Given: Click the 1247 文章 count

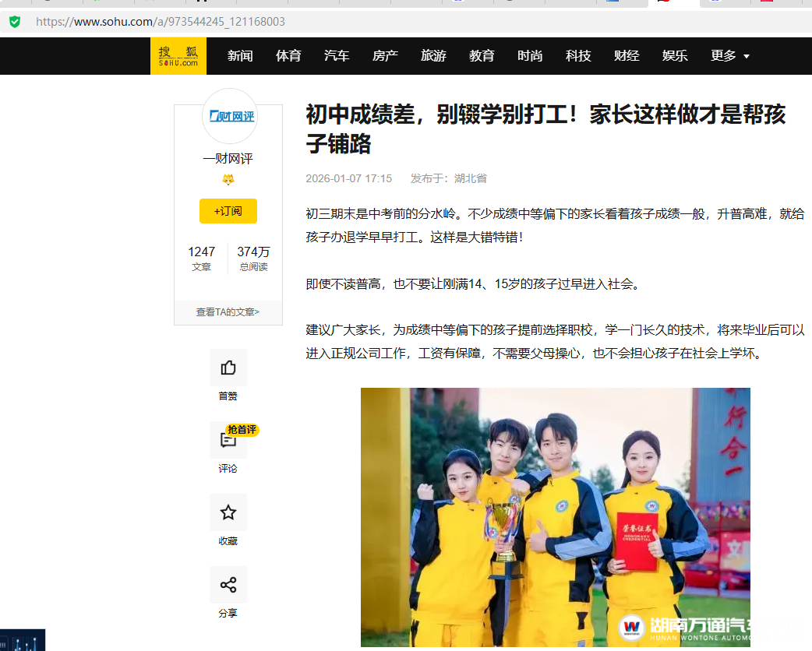Looking at the screenshot, I should (x=202, y=259).
